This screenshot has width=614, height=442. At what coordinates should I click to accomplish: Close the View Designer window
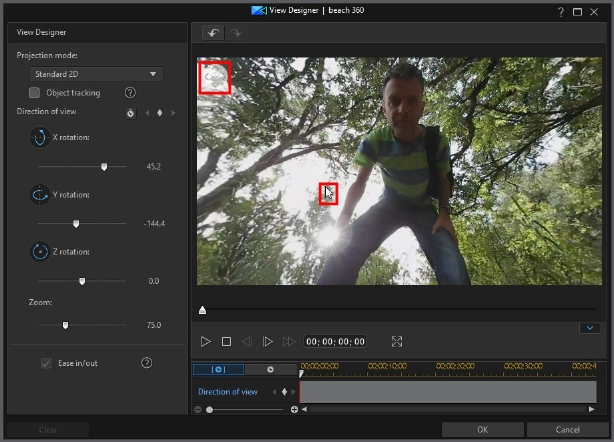click(594, 12)
